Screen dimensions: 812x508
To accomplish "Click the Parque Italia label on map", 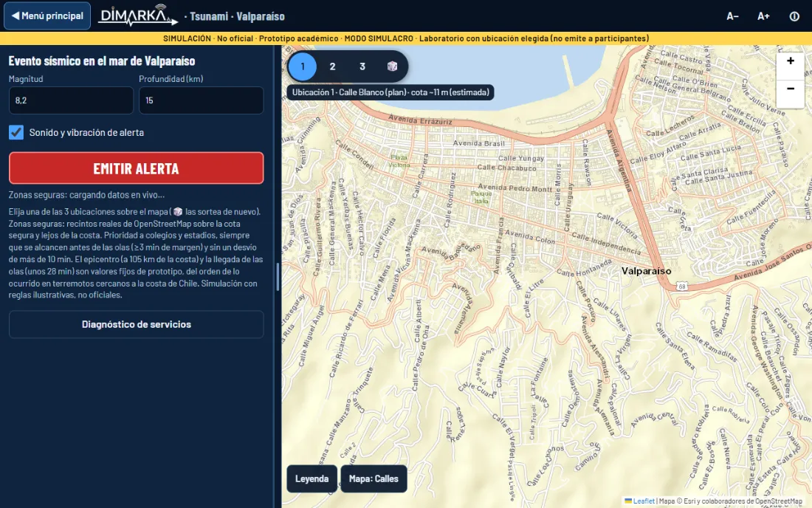I will 481,197.
